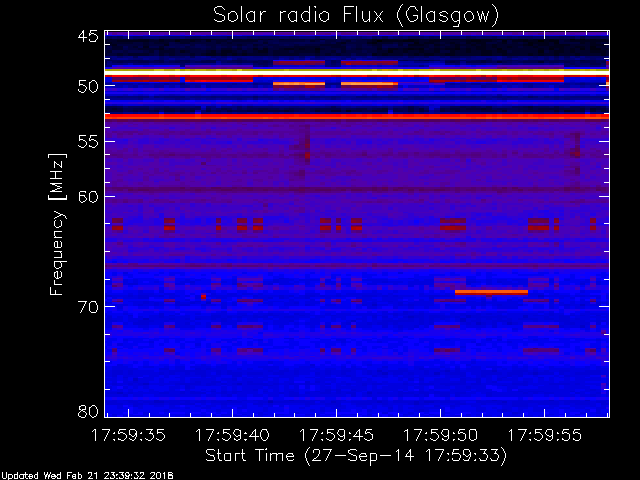Viewport: 640px width, 480px height.
Task: Click the '17:59:50' time tick label
Action: click(440, 435)
